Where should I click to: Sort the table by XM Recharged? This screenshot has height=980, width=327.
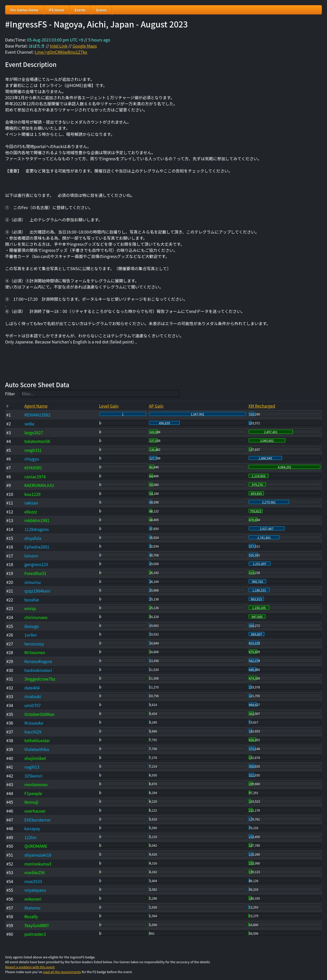click(x=262, y=406)
